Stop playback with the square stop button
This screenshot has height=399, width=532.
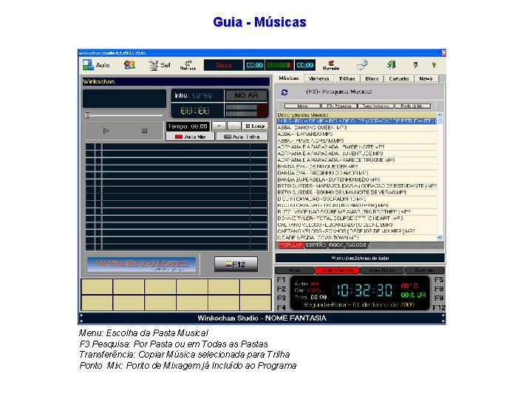click(144, 130)
